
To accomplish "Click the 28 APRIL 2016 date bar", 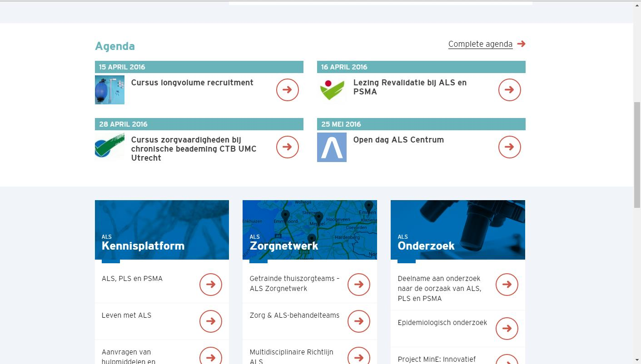I will (199, 124).
